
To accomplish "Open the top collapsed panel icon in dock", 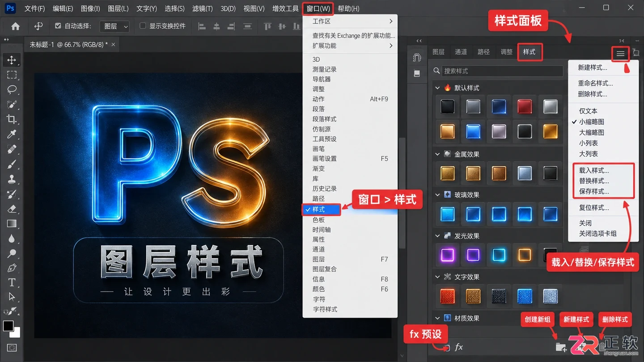I will pos(417,58).
